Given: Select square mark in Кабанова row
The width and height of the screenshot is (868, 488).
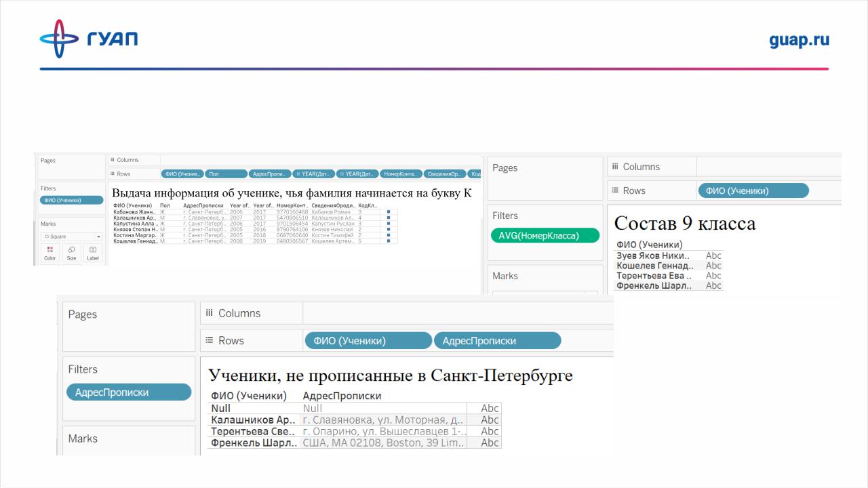Looking at the screenshot, I should [x=388, y=212].
